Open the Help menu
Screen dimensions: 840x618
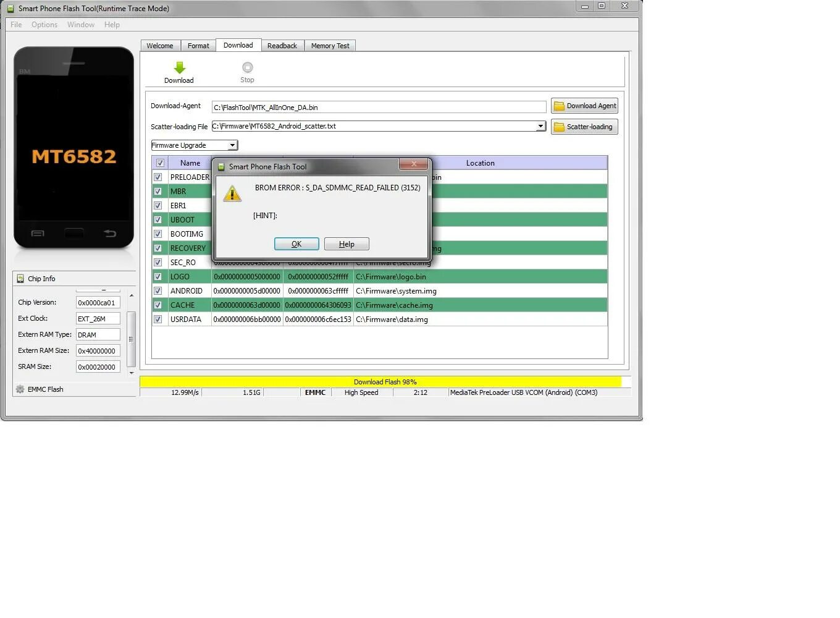pos(112,25)
